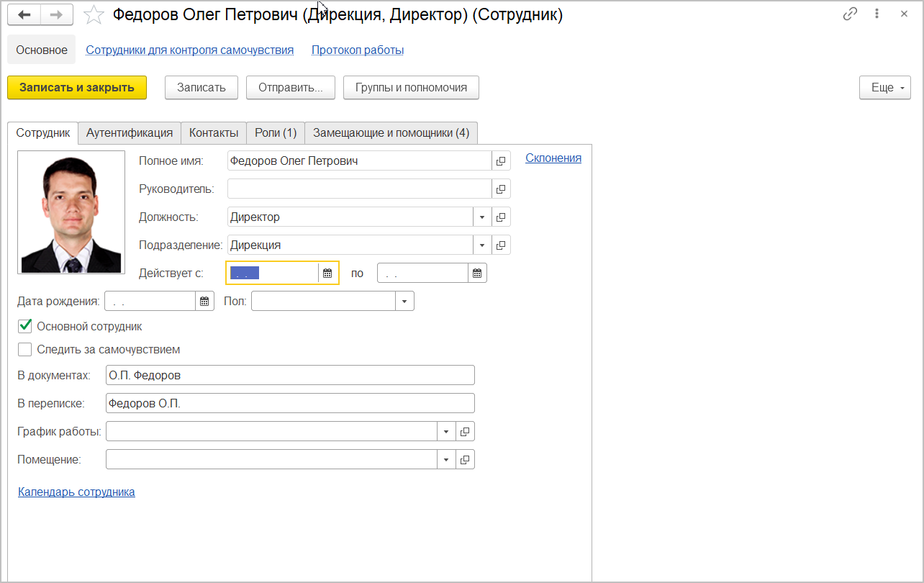Open calendar picker for 'Действует с' date
The height and width of the screenshot is (583, 924).
click(x=327, y=274)
